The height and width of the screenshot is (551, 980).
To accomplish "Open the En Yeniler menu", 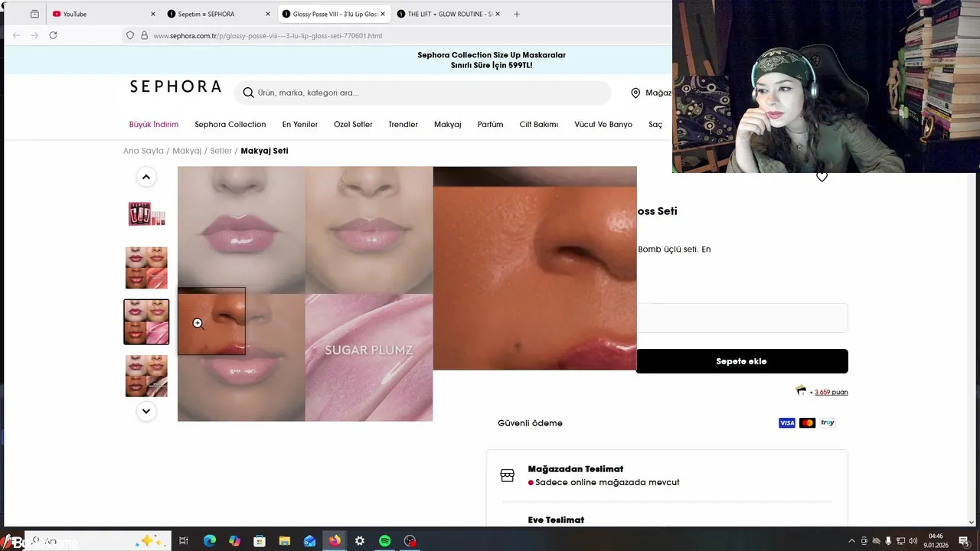I will [300, 124].
